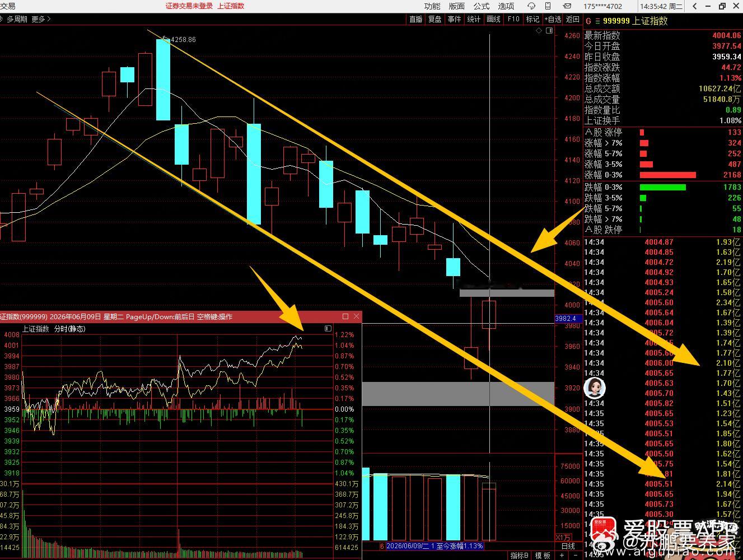Click the 复盘 toolbar button

coord(434,19)
